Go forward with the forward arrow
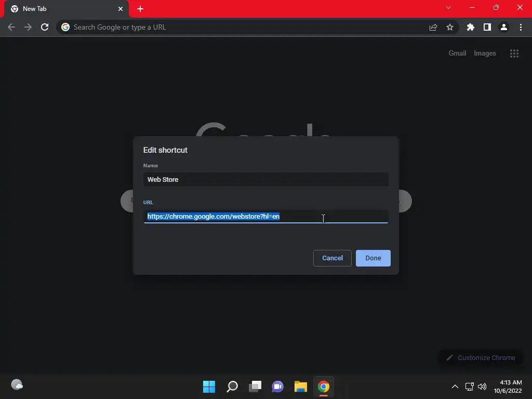The width and height of the screenshot is (532, 399). (x=28, y=27)
